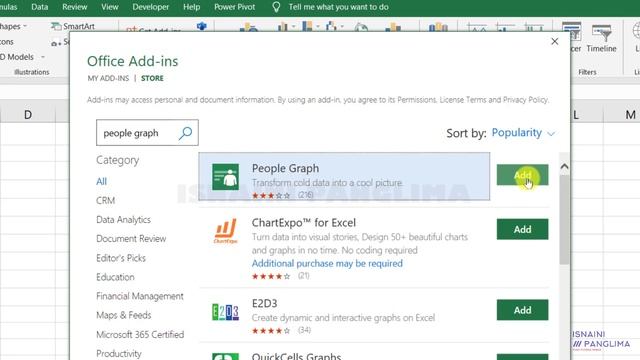Filter category by Financial Management
The height and width of the screenshot is (360, 640).
(x=140, y=296)
